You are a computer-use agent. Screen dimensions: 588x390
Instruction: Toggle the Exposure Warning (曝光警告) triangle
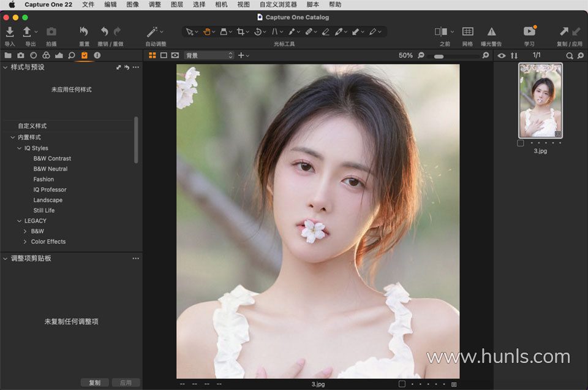tap(491, 32)
